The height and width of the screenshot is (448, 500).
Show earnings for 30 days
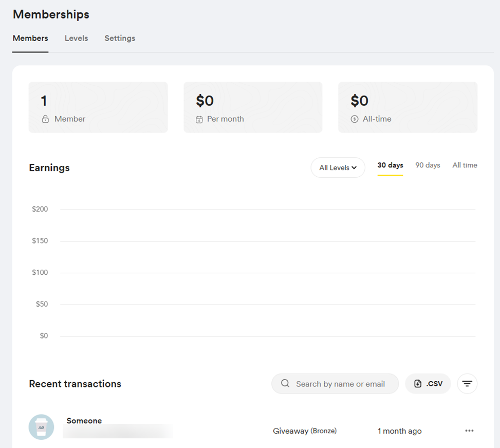pyautogui.click(x=390, y=165)
